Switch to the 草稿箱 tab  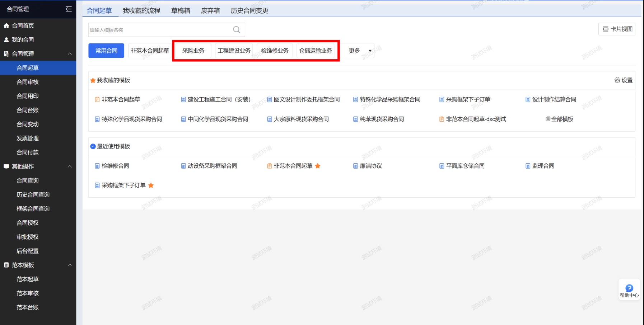(181, 11)
